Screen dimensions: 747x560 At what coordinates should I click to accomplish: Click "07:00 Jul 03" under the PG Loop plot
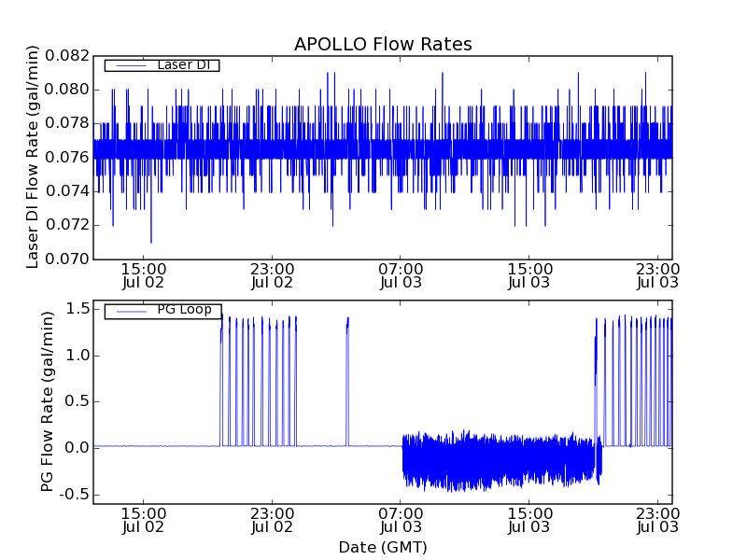pyautogui.click(x=401, y=521)
